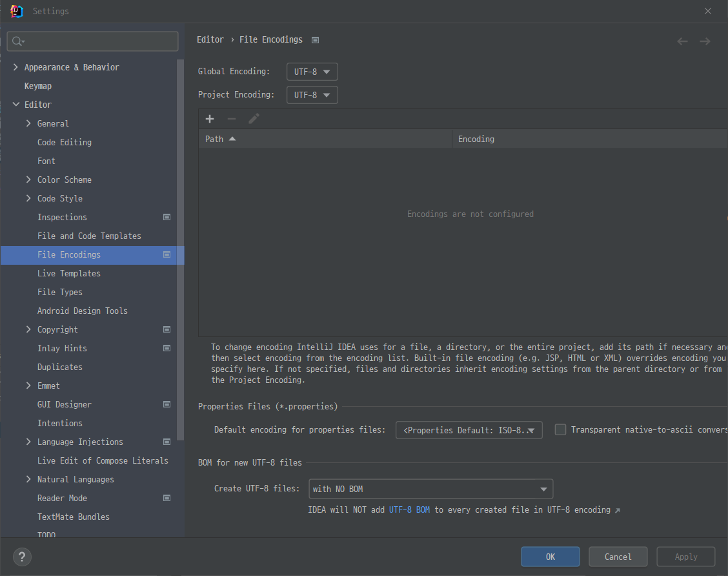Click the project icon in Reader Mode row
This screenshot has height=576, width=728.
pyautogui.click(x=167, y=498)
